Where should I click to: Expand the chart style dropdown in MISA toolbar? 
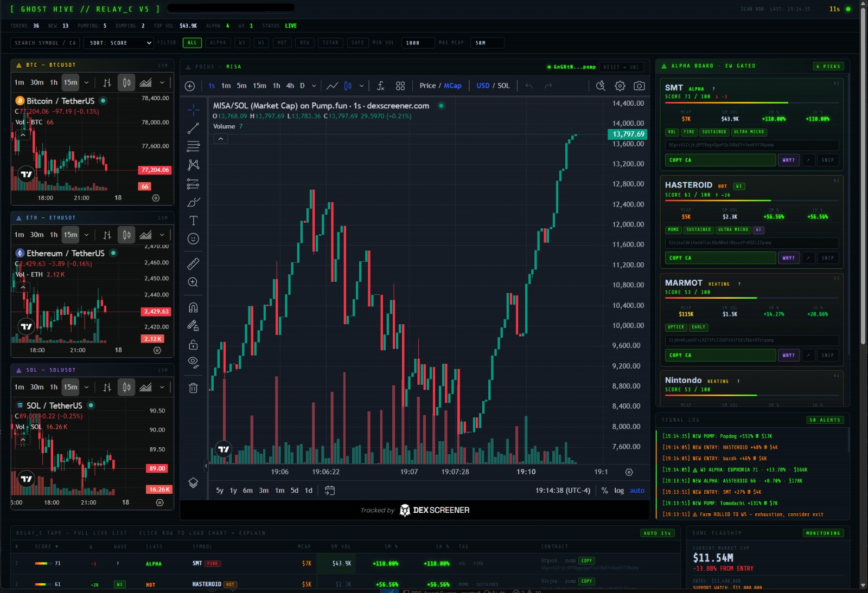(361, 86)
